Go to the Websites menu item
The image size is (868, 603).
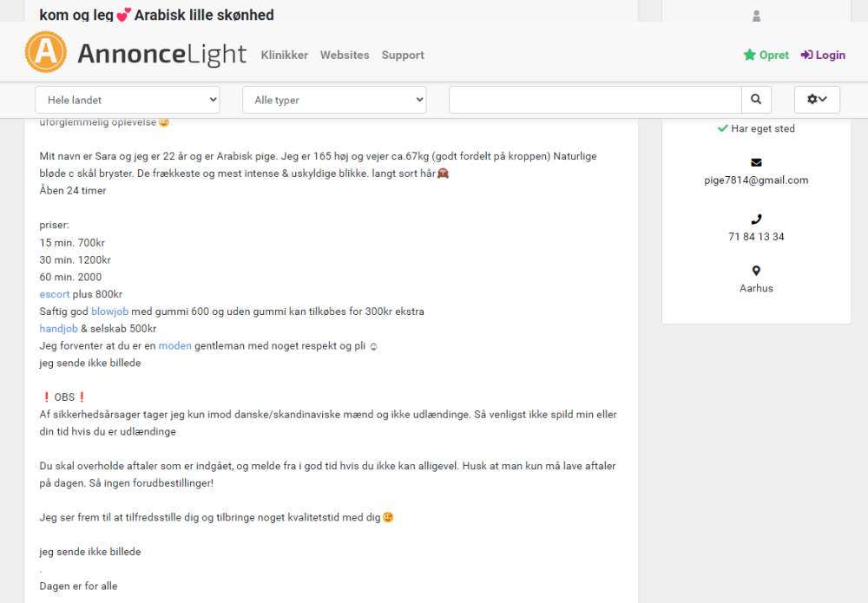pyautogui.click(x=345, y=55)
